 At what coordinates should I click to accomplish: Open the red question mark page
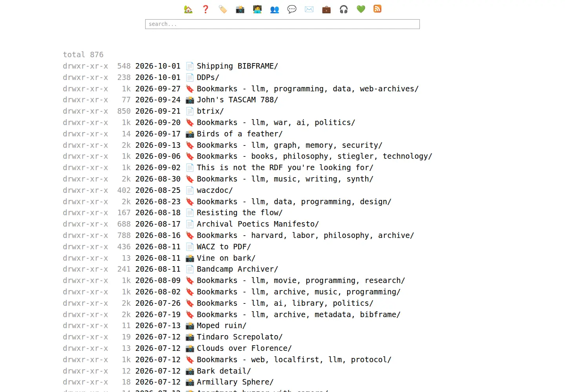tap(206, 9)
